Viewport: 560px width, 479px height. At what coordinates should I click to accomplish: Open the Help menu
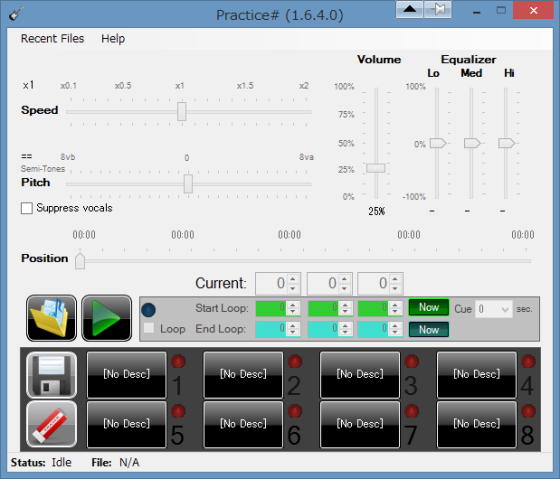pyautogui.click(x=113, y=39)
